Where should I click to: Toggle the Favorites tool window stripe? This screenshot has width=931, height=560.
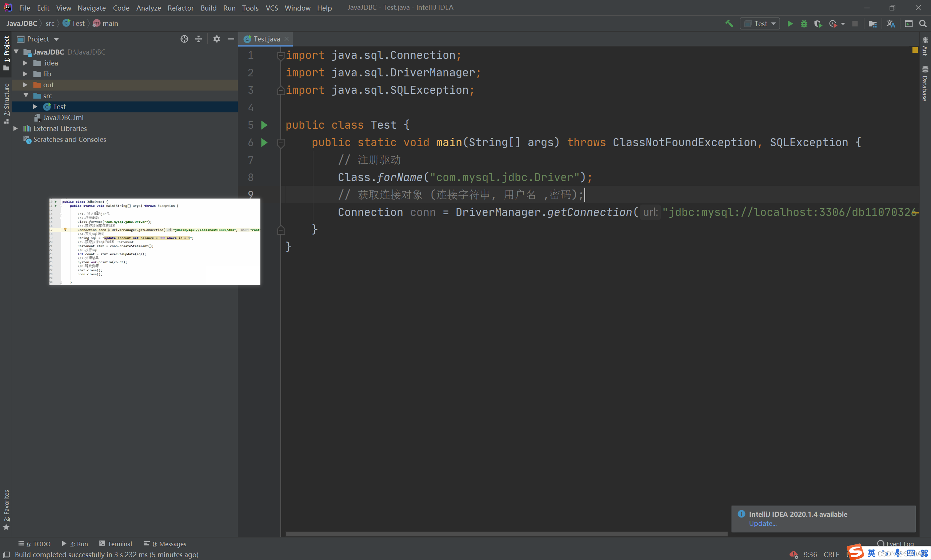pyautogui.click(x=6, y=509)
